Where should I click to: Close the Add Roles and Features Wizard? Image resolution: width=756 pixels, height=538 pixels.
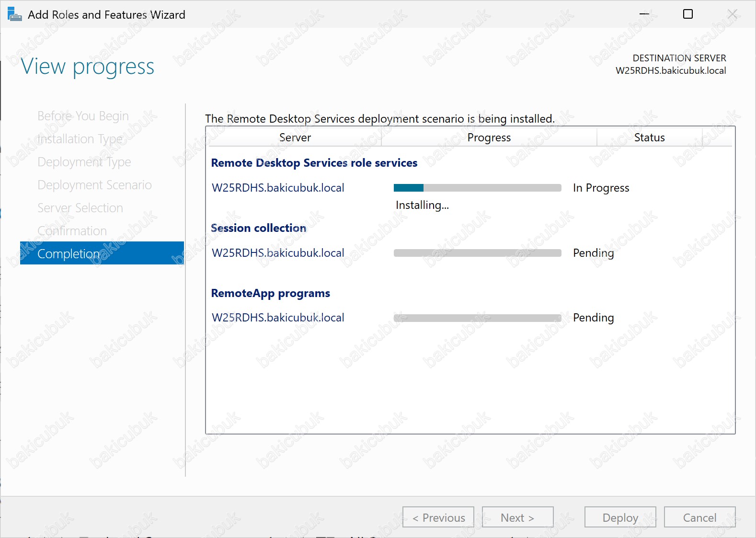coord(732,14)
